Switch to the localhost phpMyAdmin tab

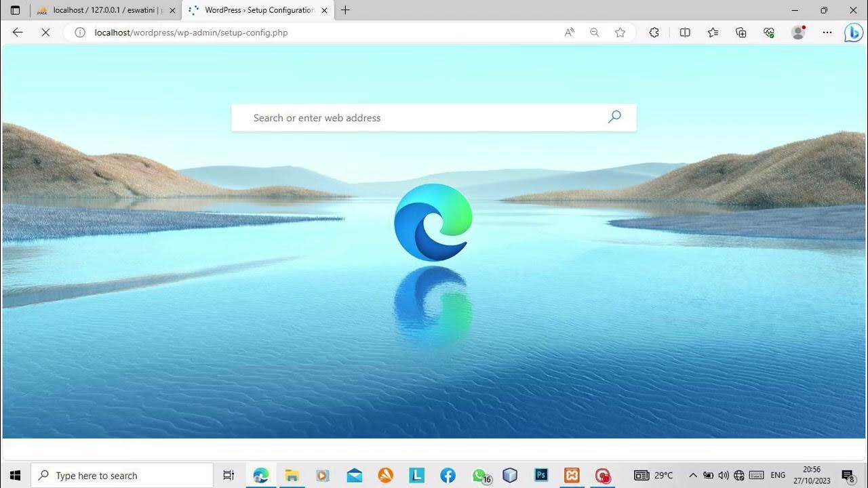pyautogui.click(x=106, y=10)
